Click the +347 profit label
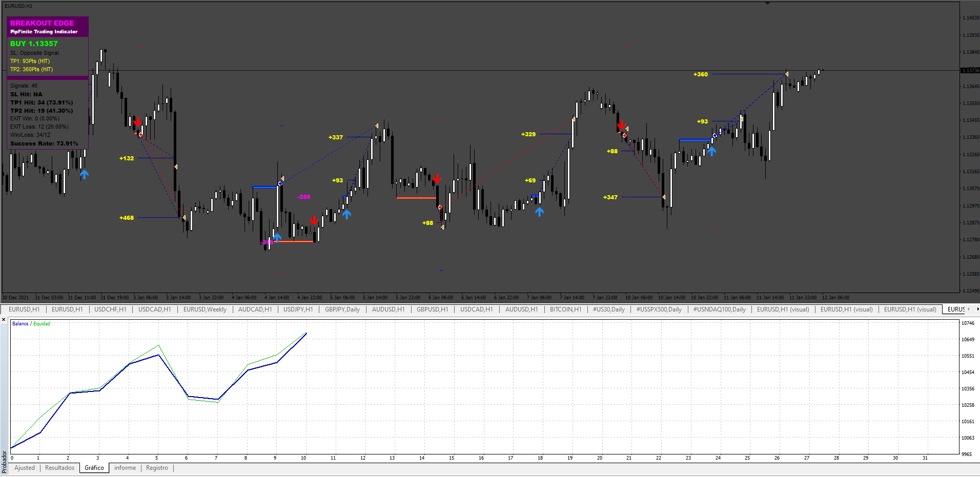This screenshot has height=477, width=980. (610, 197)
